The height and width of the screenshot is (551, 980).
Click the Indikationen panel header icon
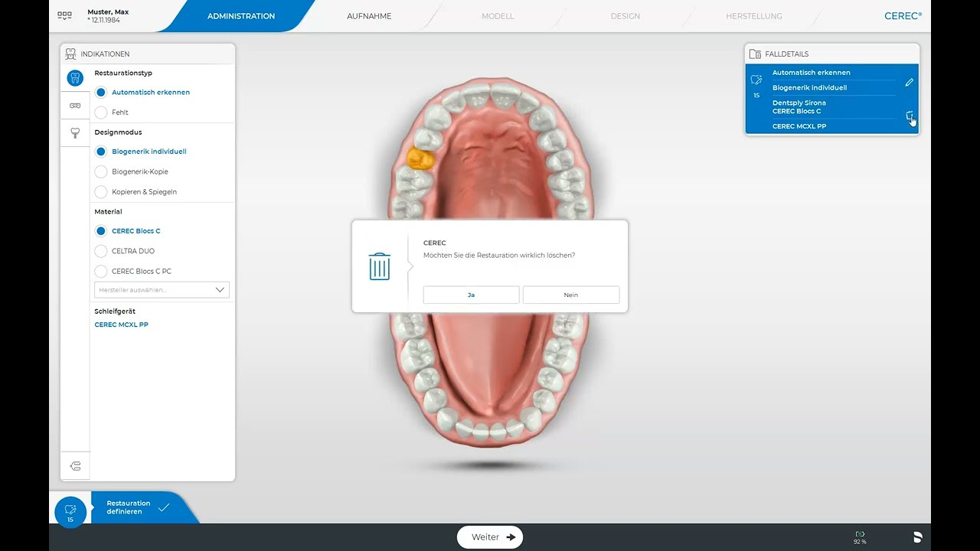pyautogui.click(x=70, y=54)
